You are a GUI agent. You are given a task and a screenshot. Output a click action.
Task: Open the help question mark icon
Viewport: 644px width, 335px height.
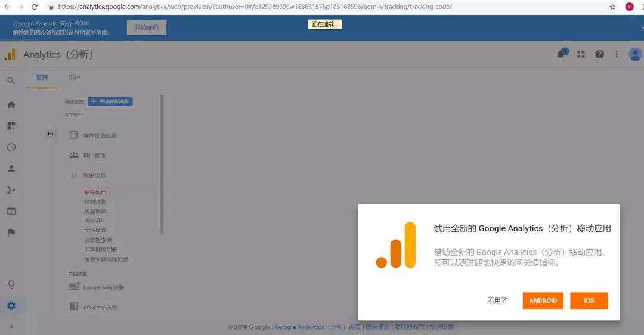tap(600, 54)
